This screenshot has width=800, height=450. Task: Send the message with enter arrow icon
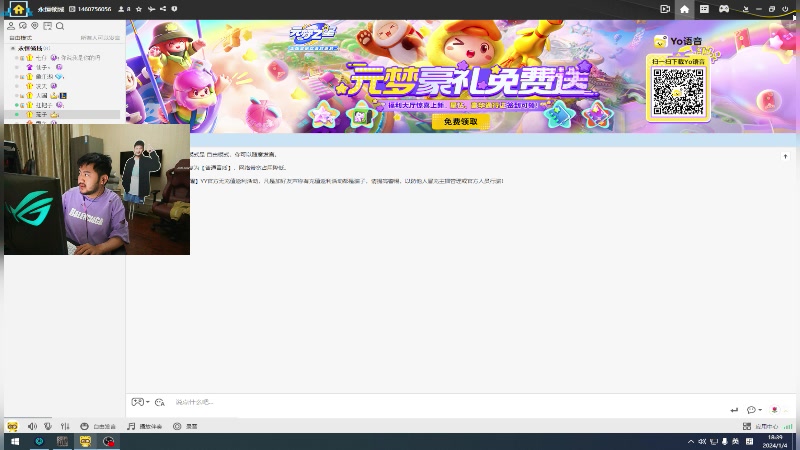tap(734, 410)
